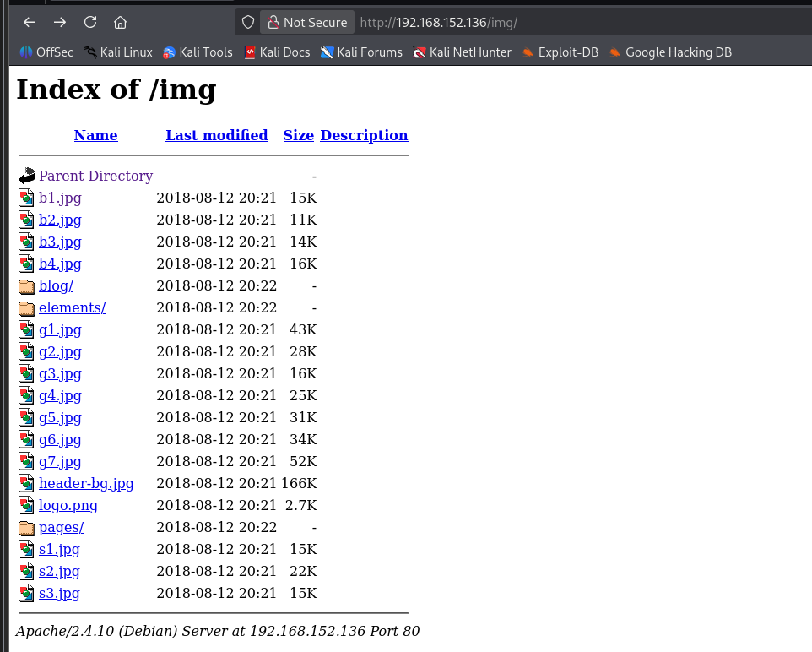
Task: Open the header-bg.jpg file
Action: click(86, 483)
